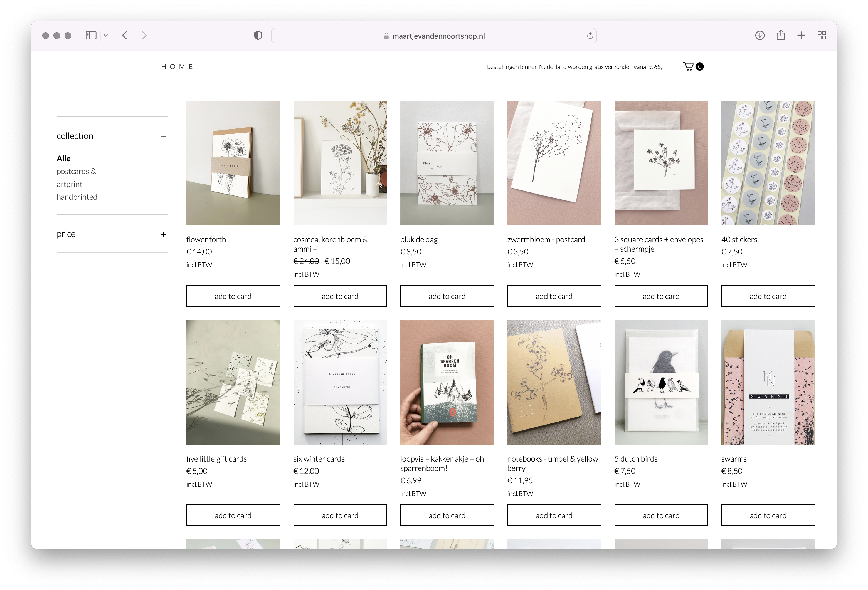Add swarms to cart

pyautogui.click(x=768, y=515)
